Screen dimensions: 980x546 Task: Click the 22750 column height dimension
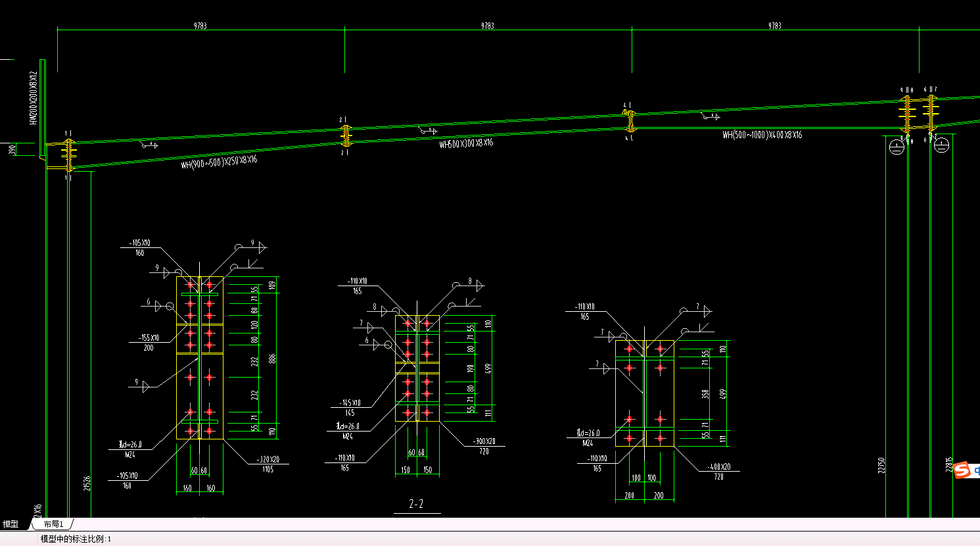pyautogui.click(x=882, y=465)
